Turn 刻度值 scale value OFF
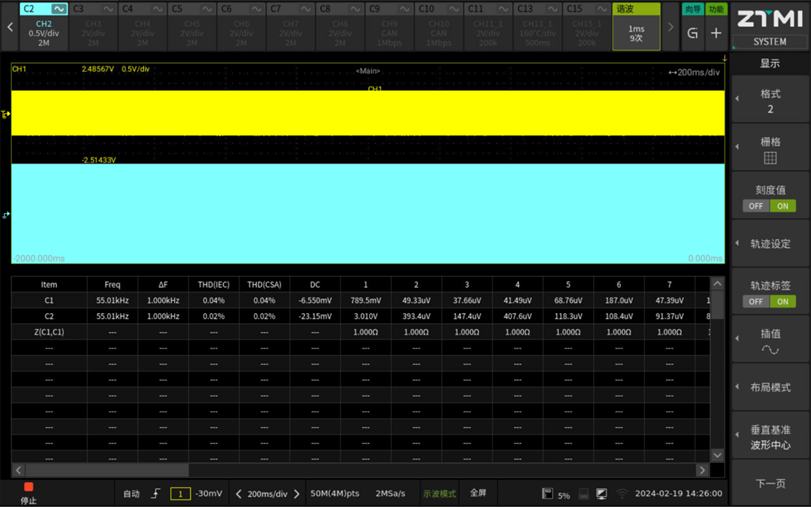 pyautogui.click(x=756, y=206)
